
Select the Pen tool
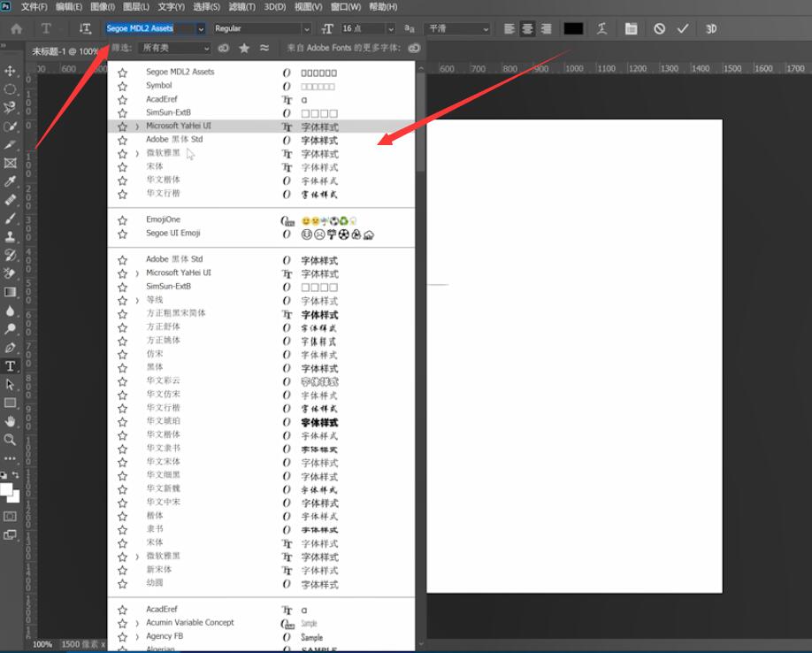click(10, 348)
